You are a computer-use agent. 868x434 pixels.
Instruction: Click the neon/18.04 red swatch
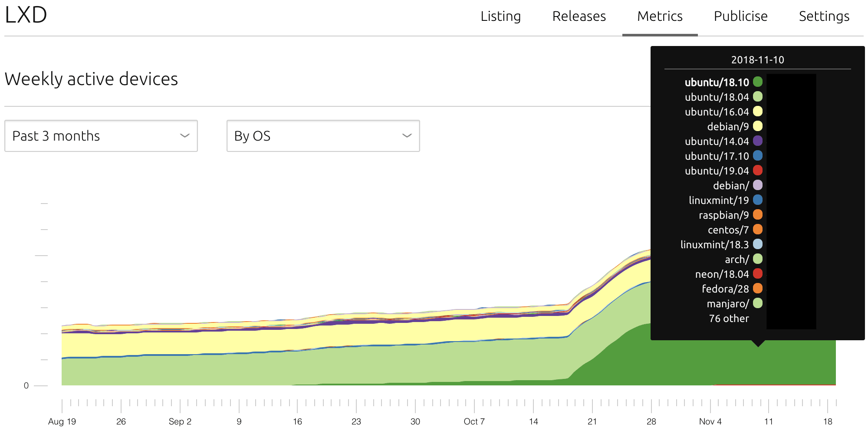(x=758, y=273)
